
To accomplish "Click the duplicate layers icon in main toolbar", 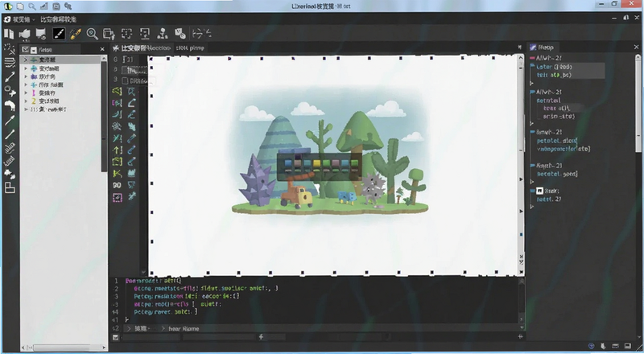I will 109,34.
